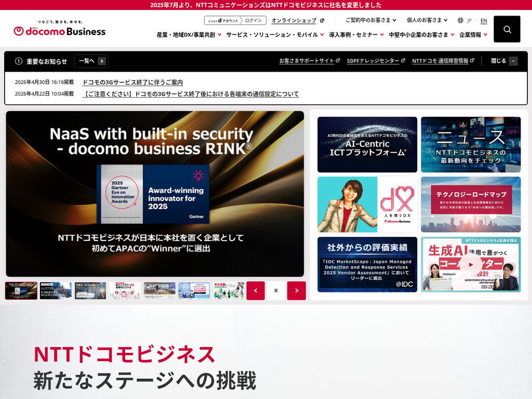
Task: Select fourth carousel thumbnail with pink illustration
Action: coord(125,291)
